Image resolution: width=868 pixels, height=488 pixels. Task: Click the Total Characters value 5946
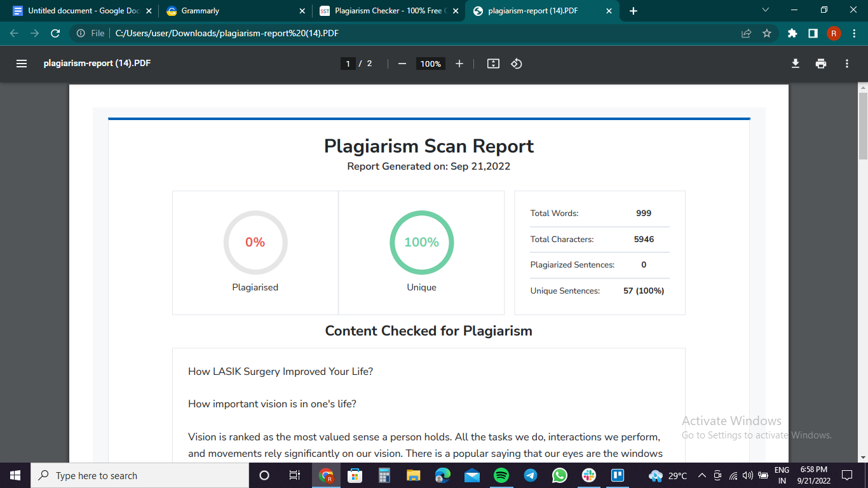[x=644, y=240]
